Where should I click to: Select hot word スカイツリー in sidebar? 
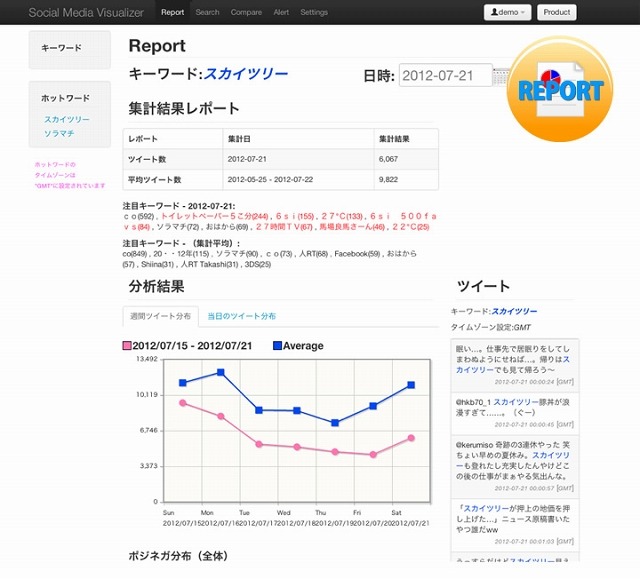66,119
